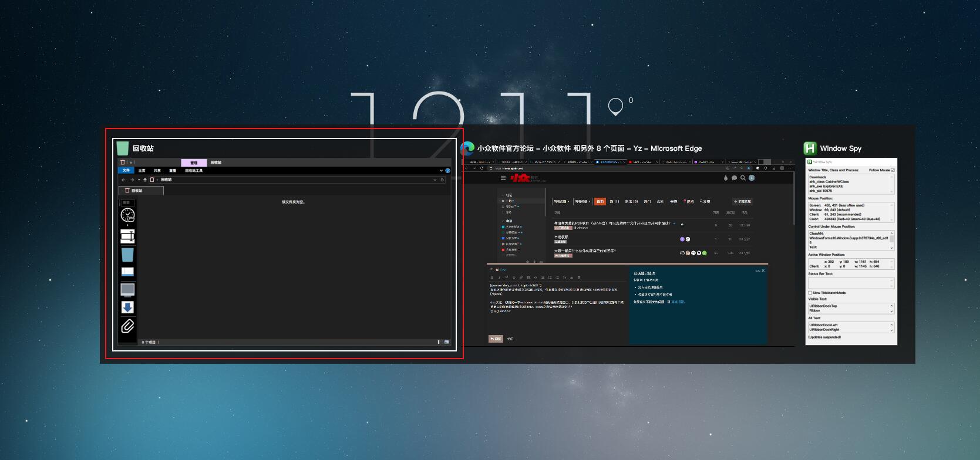The height and width of the screenshot is (460, 980).
Task: Open the recent locations dropdown beside forward arrow
Action: coord(139,180)
